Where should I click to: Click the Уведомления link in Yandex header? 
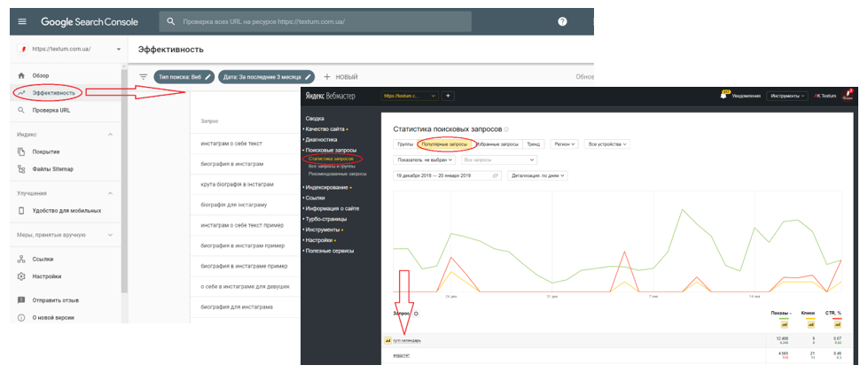tap(747, 96)
